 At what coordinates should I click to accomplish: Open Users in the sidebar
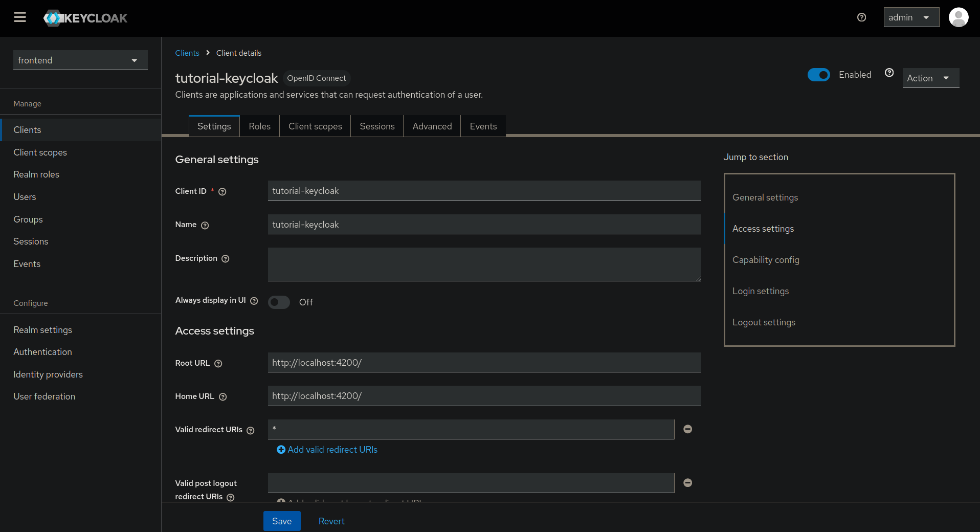click(x=80, y=197)
